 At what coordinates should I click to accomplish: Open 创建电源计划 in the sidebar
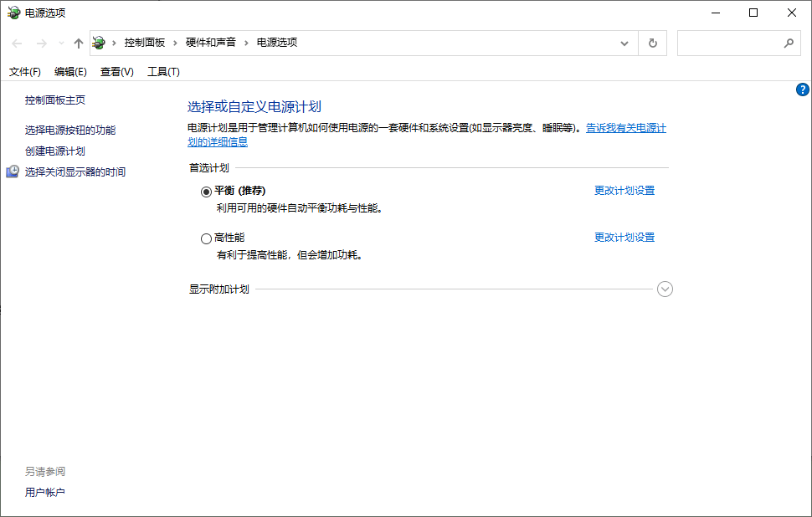(x=55, y=151)
